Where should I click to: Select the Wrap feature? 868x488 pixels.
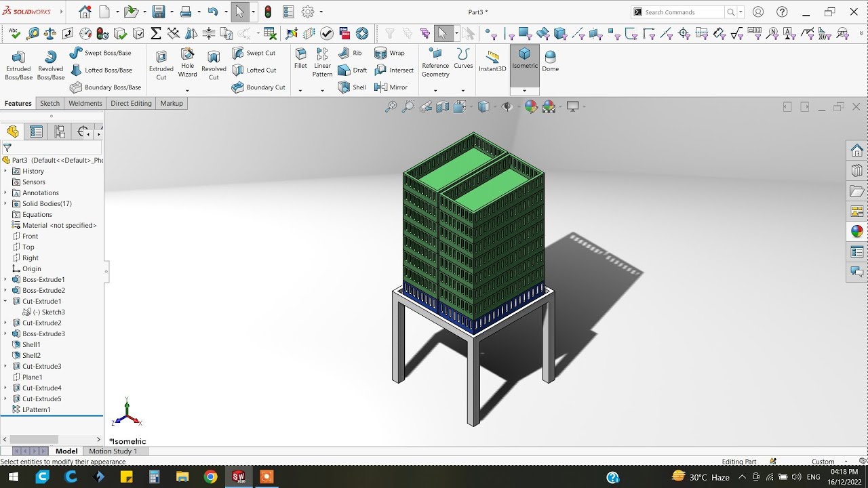(x=389, y=53)
